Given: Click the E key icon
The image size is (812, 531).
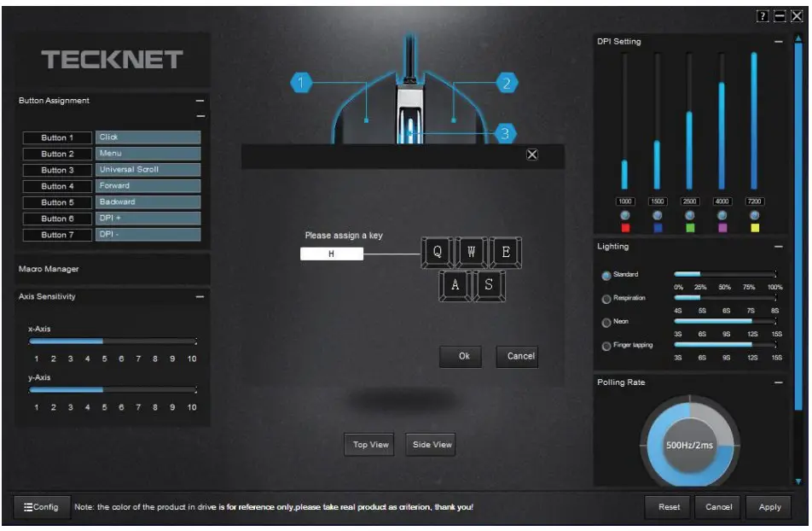Looking at the screenshot, I should point(506,253).
